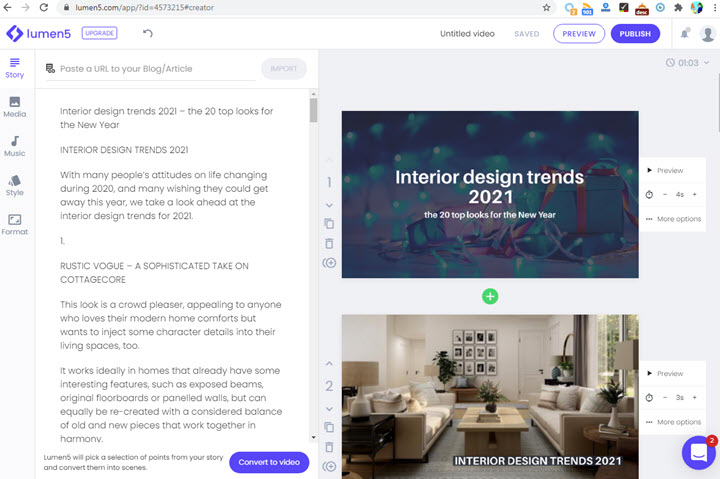Image resolution: width=720 pixels, height=479 pixels.
Task: Click the Untitled video title
Action: tap(467, 34)
